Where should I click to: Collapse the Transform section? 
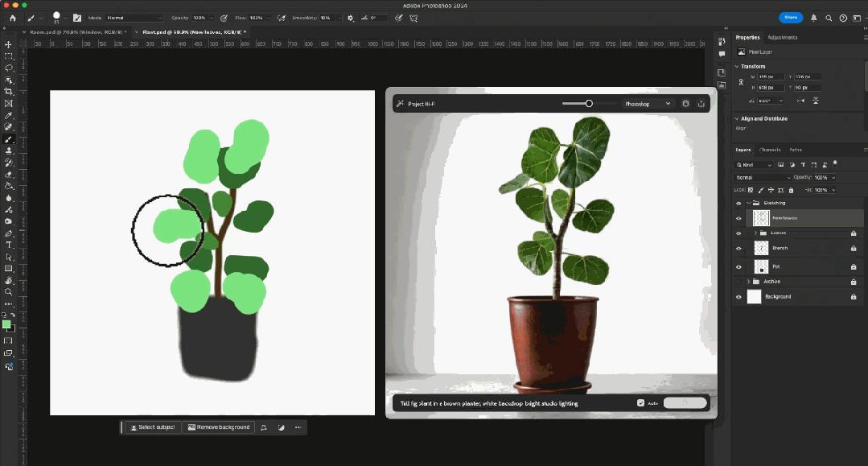tap(737, 66)
